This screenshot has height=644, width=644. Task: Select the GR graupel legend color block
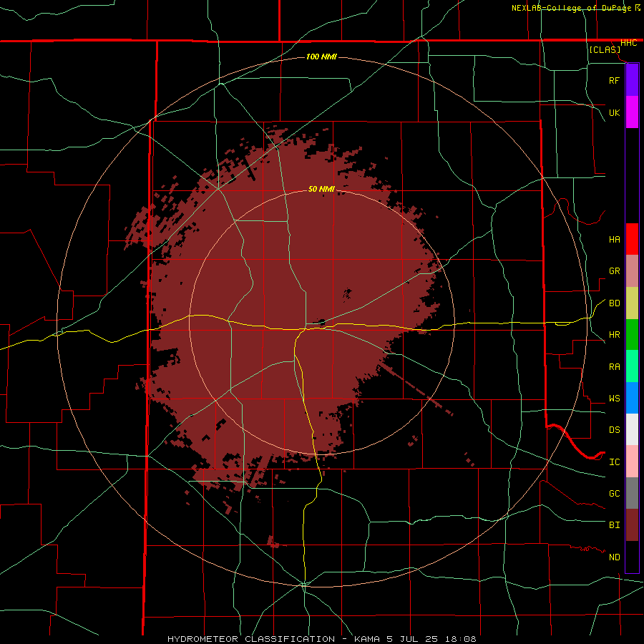632,270
